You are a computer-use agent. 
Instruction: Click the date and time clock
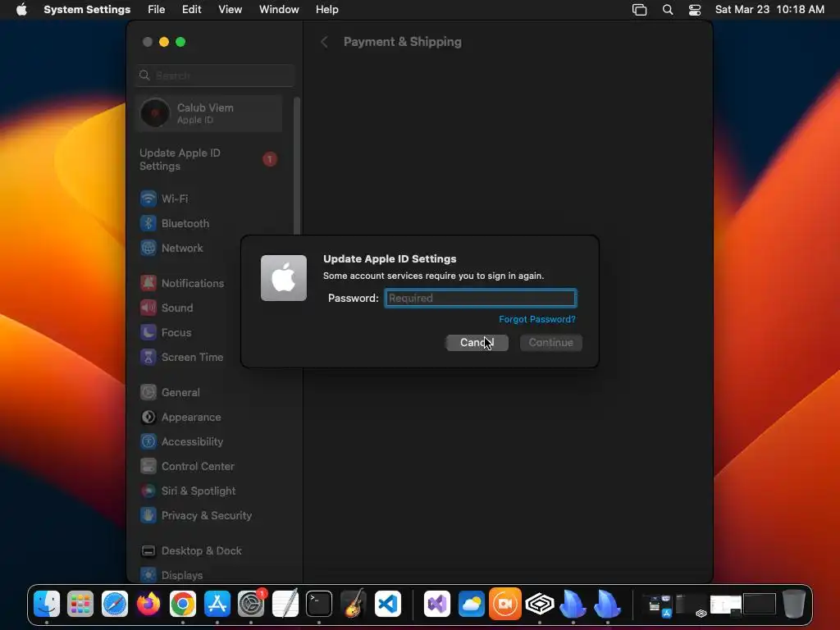click(769, 9)
